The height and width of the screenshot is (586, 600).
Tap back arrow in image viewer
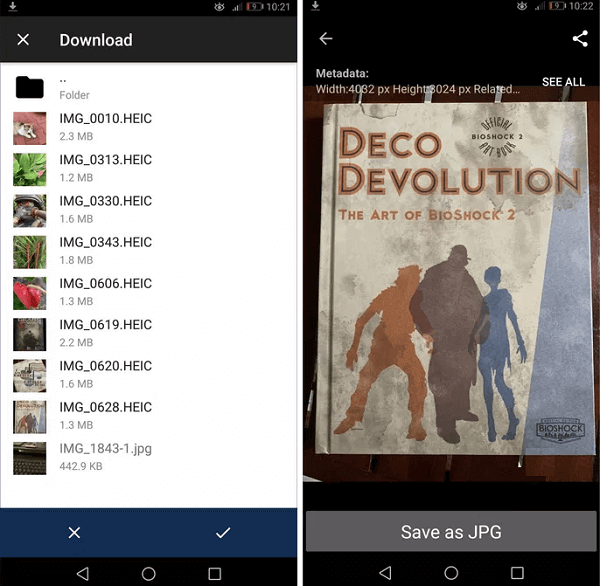326,39
